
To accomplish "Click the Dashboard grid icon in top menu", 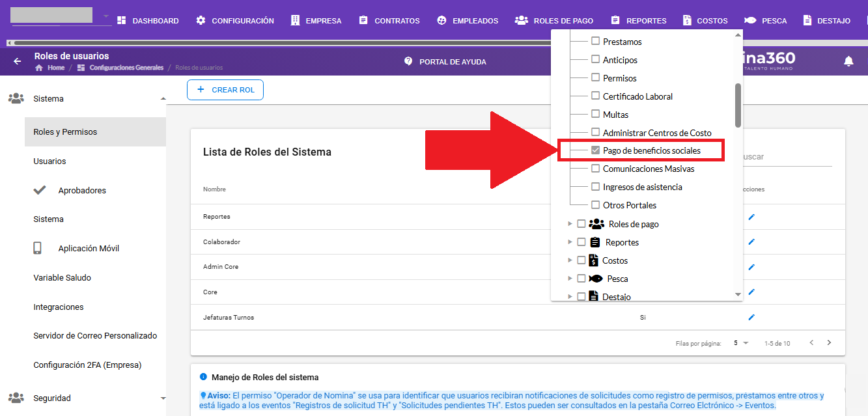I will (122, 20).
